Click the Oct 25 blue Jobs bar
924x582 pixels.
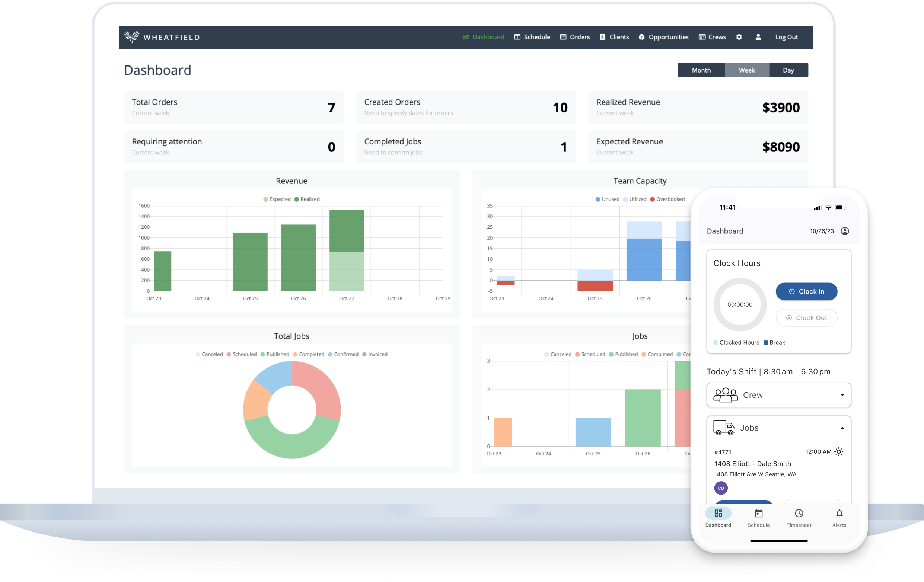[593, 432]
